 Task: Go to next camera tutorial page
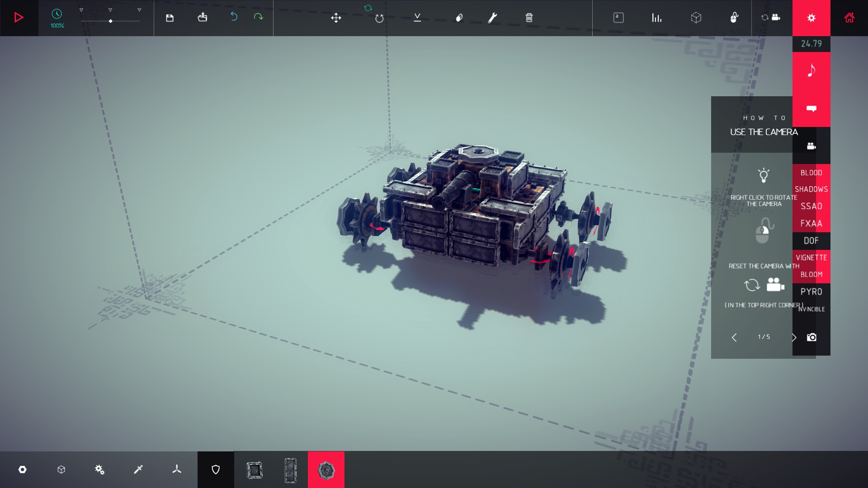tap(794, 338)
